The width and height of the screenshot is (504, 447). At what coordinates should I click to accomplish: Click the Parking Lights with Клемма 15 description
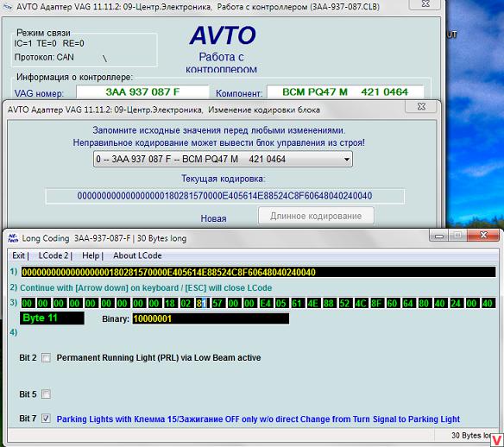coord(258,419)
